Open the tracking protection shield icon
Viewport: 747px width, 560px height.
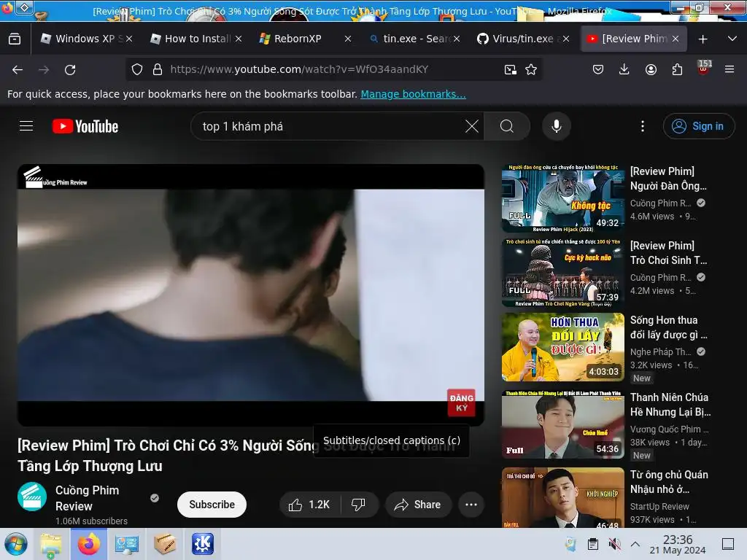137,69
